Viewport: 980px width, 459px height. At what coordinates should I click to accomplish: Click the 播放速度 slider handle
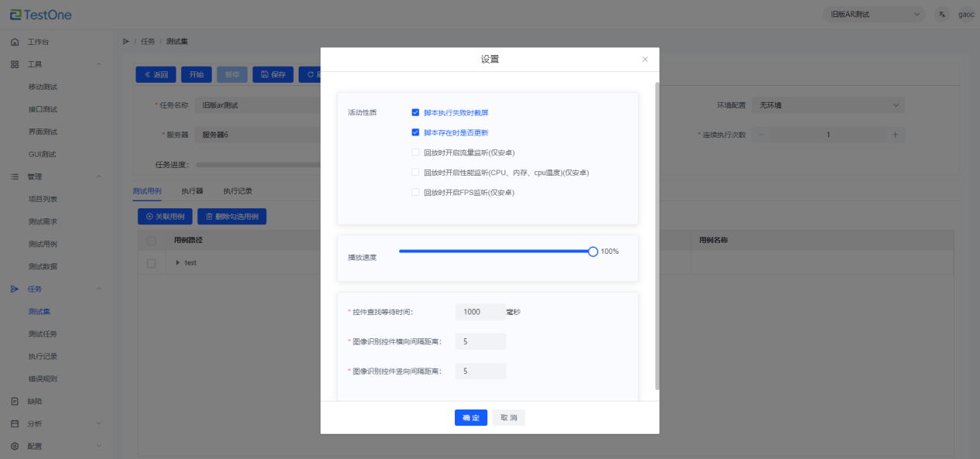[593, 252]
